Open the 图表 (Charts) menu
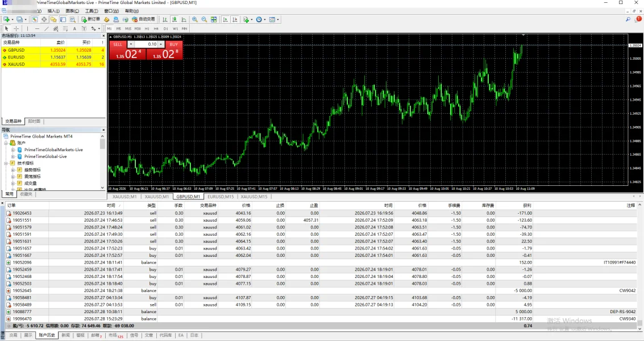 click(72, 11)
